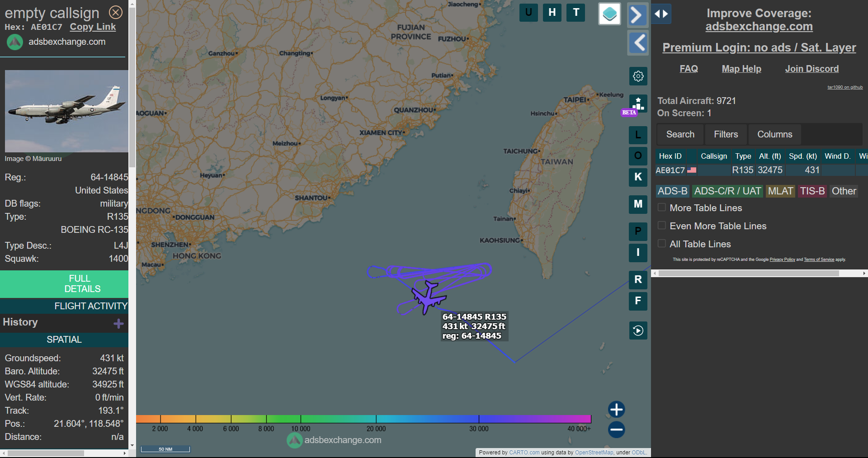
Task: Click the FULL DETAILS button
Action: point(64,284)
